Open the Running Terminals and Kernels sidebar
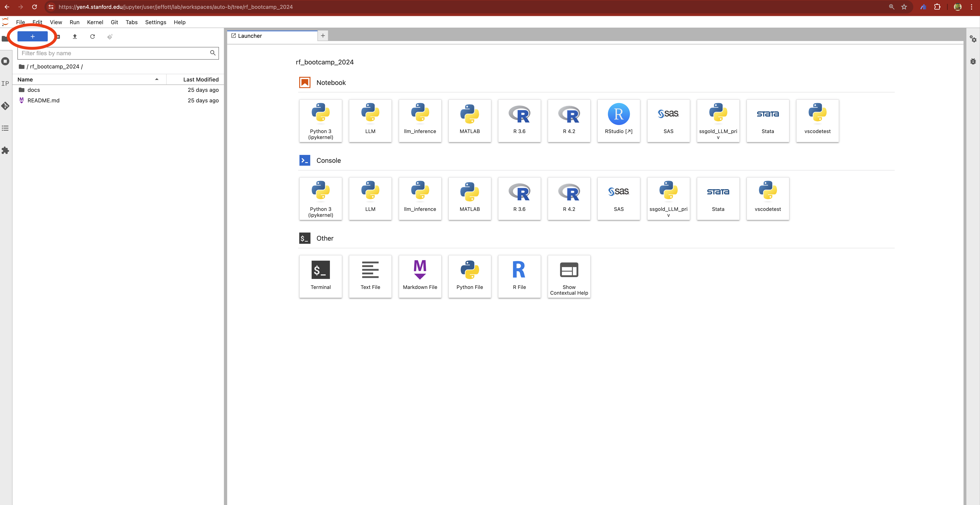The height and width of the screenshot is (505, 980). 5,61
